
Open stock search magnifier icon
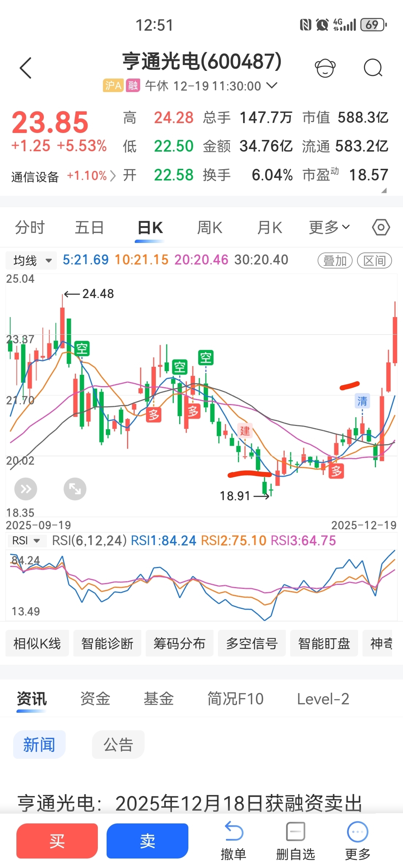[373, 68]
